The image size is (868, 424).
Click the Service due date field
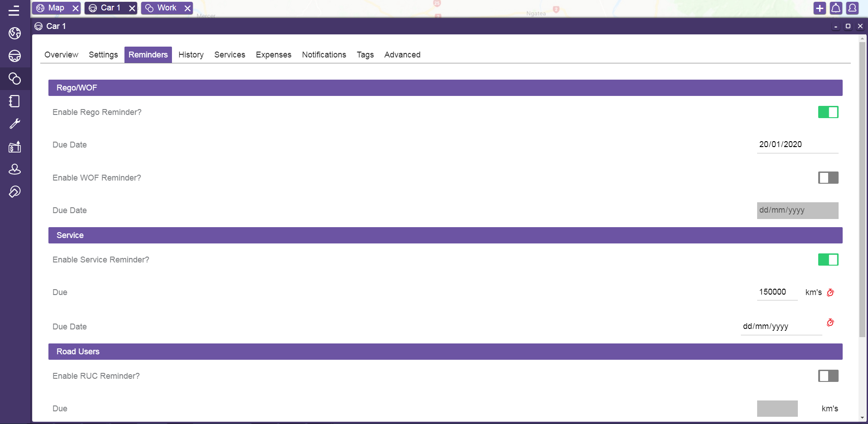781,327
